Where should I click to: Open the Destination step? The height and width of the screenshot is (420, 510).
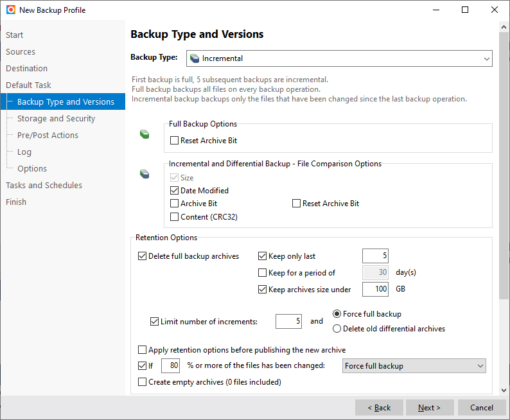[x=27, y=69]
